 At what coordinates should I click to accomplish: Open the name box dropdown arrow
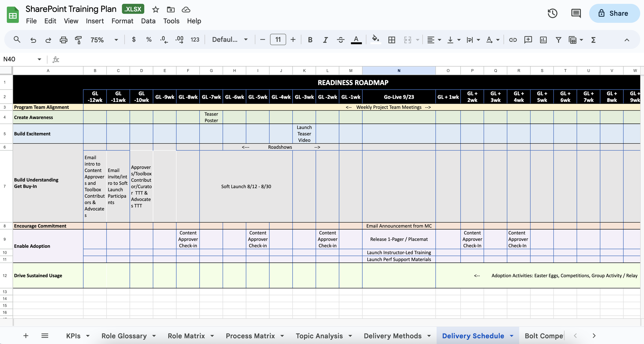(39, 59)
